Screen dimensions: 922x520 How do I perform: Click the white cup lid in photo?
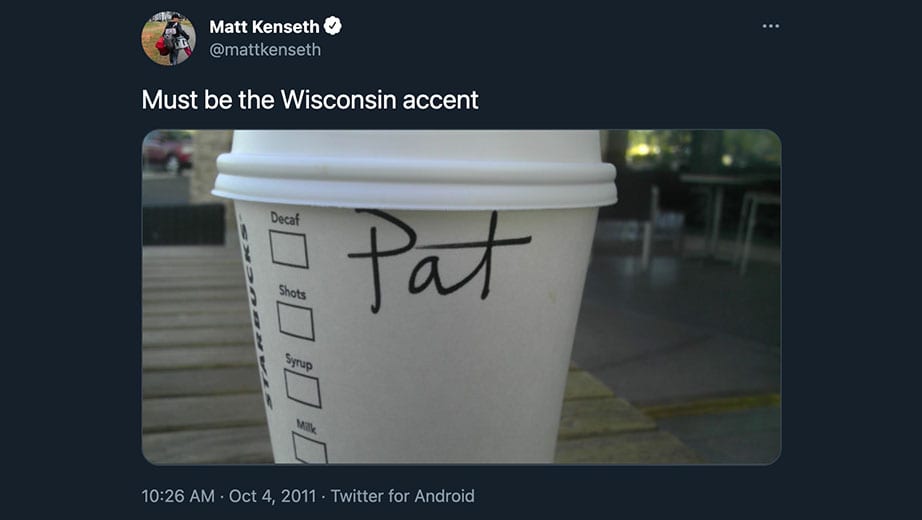(415, 169)
